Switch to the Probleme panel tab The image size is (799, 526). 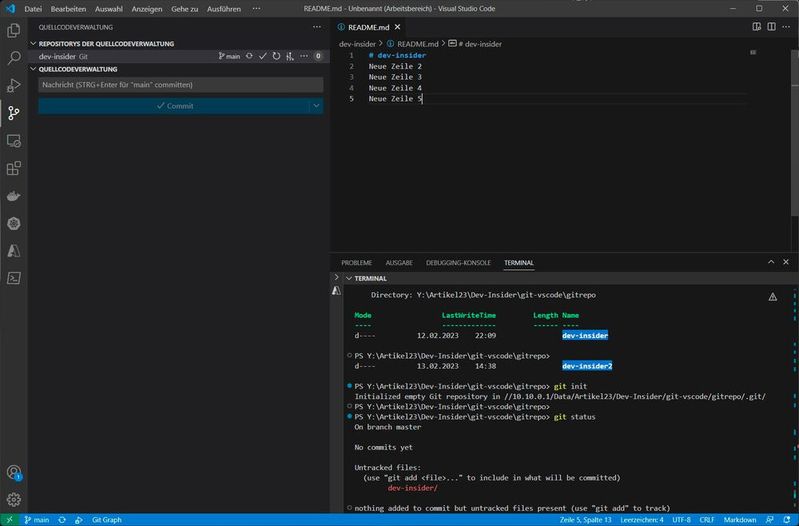point(356,262)
